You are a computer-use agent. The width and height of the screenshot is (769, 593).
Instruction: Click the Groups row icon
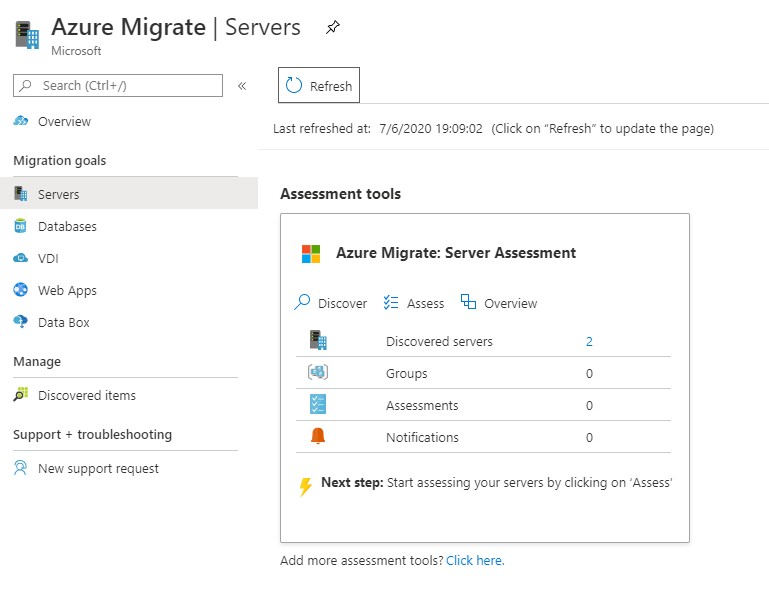tap(318, 372)
